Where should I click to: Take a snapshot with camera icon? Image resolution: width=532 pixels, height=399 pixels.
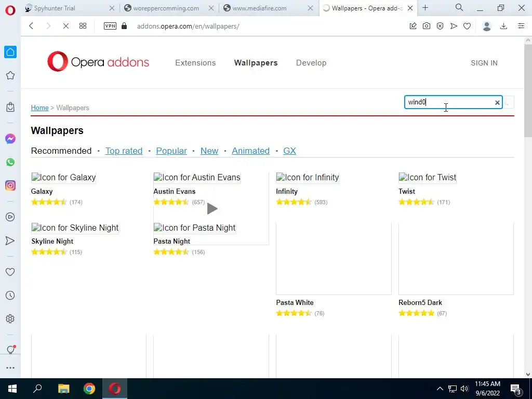click(x=427, y=26)
